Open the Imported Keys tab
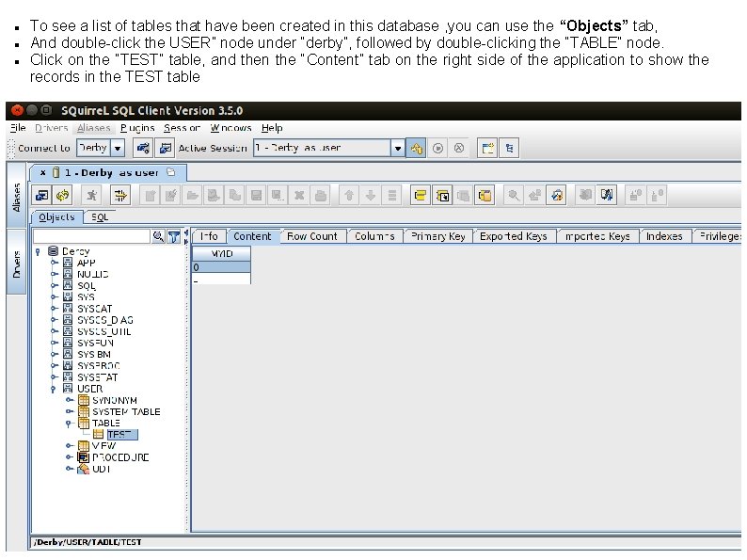Screen dimensions: 747x560 [x=597, y=236]
